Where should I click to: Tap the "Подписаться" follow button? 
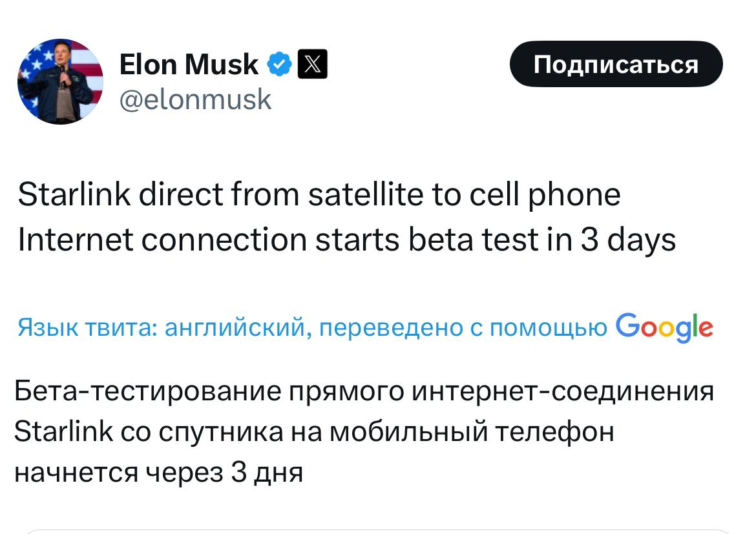tap(616, 64)
